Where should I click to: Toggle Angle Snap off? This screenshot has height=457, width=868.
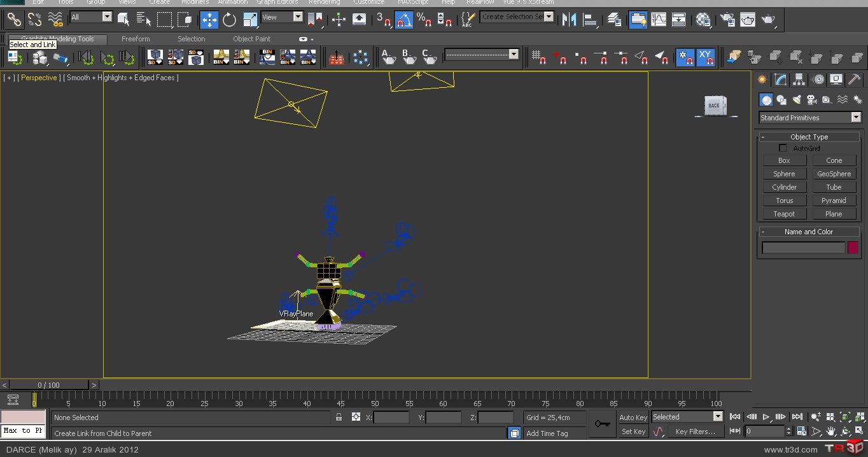[x=404, y=20]
